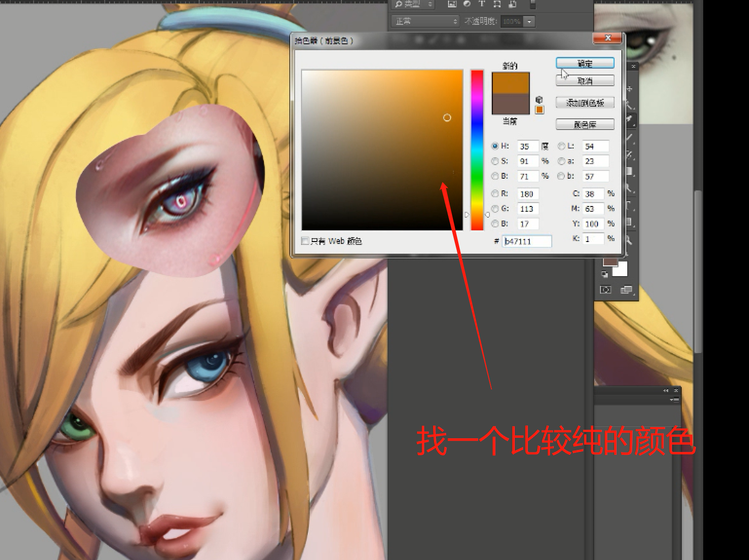Click the vertical rainbow hue slider
Image resolution: width=749 pixels, height=560 pixels.
pos(477,149)
